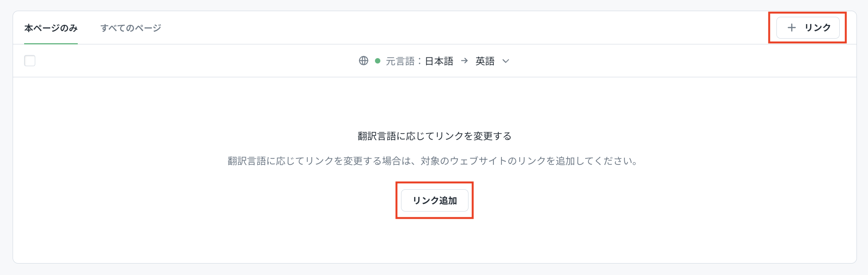The width and height of the screenshot is (868, 275).
Task: Switch to the 本ページのみ tab
Action: point(51,28)
